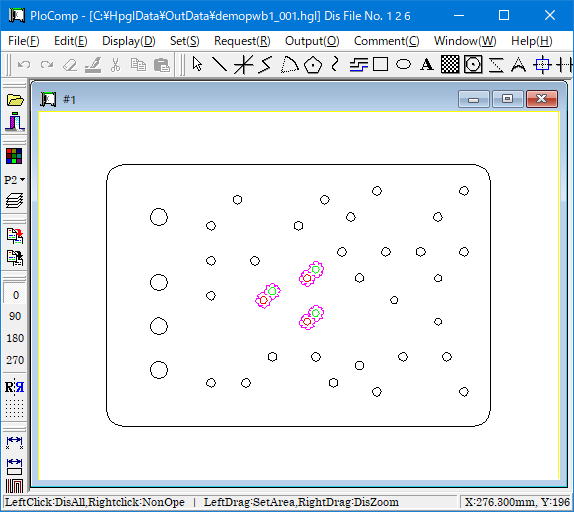Toggle the 90 degree rotation button
This screenshot has width=574, height=512.
(x=15, y=316)
